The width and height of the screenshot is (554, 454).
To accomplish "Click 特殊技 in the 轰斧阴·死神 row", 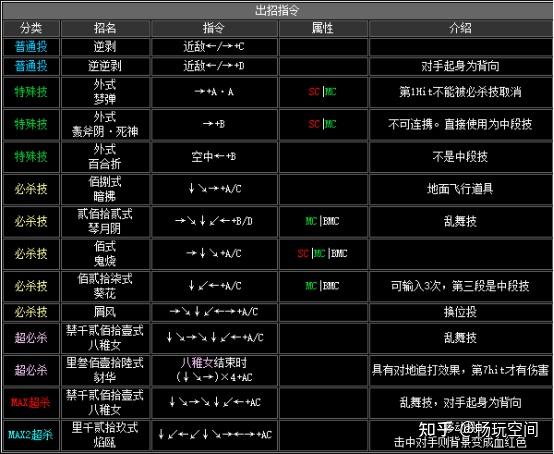I will coord(31,124).
